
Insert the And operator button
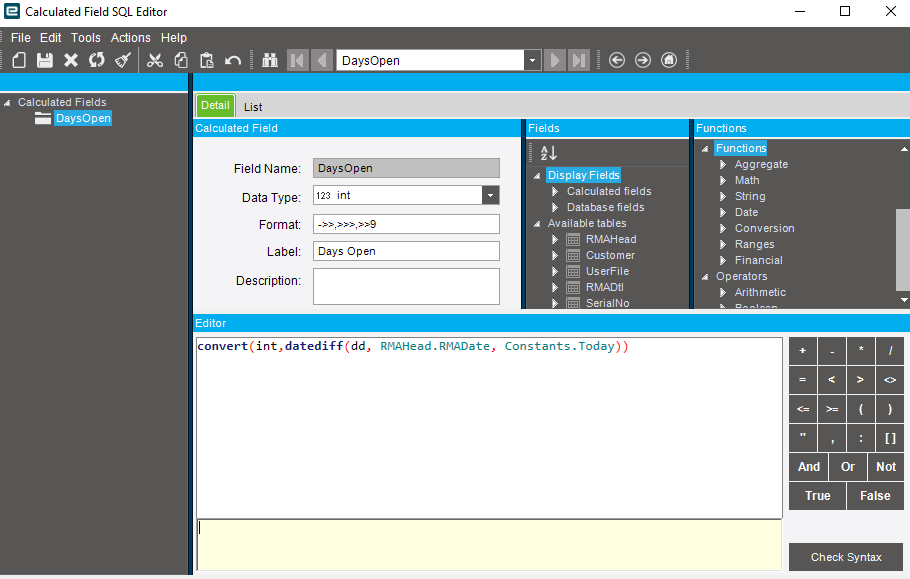(809, 467)
